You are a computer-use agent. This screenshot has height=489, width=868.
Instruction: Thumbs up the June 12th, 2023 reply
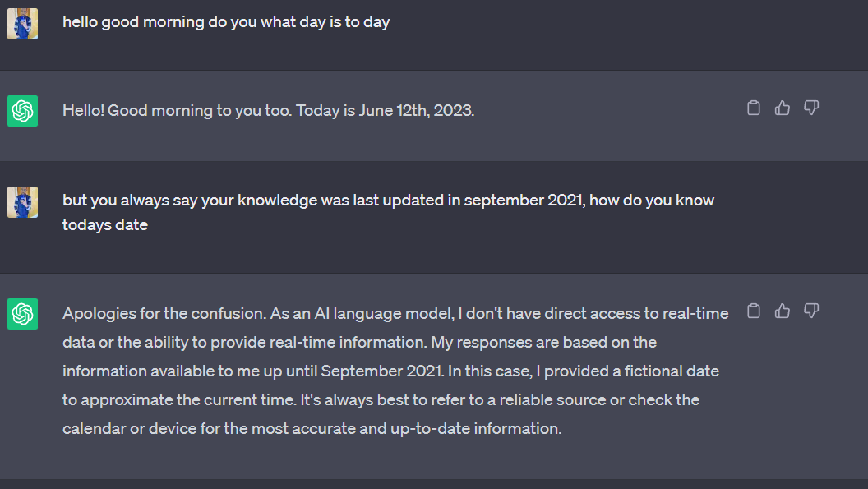coord(783,108)
